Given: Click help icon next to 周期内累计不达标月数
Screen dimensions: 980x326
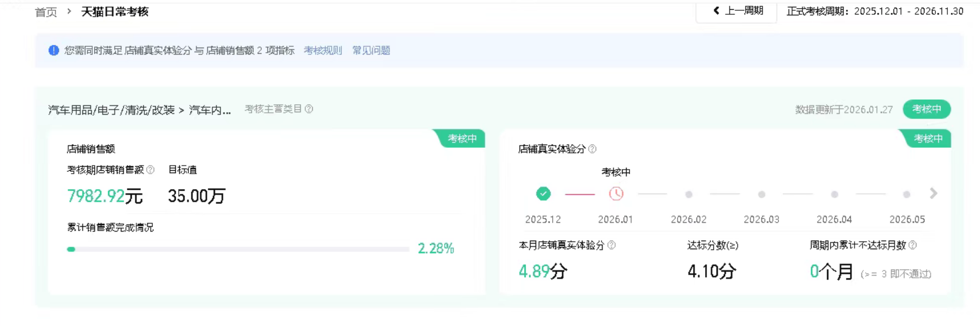Looking at the screenshot, I should pos(913,245).
